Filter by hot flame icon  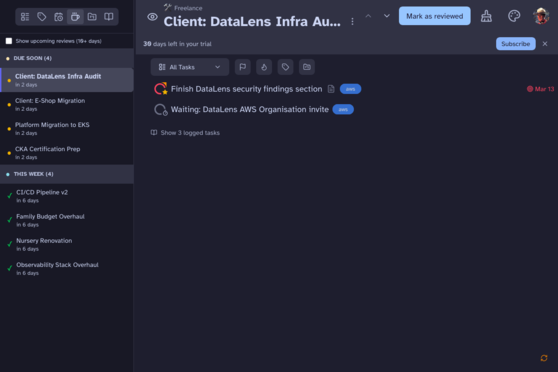[264, 67]
